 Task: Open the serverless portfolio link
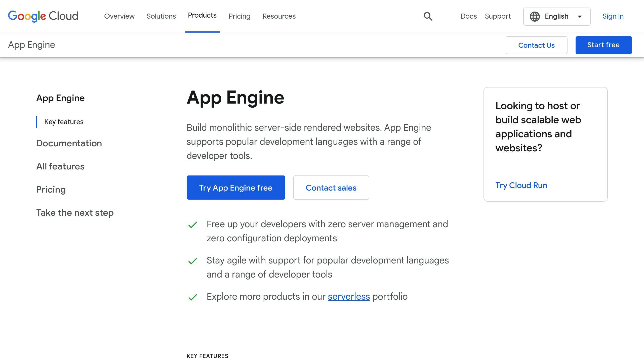pyautogui.click(x=349, y=297)
